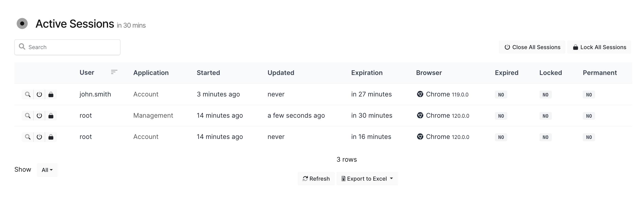Close john.smith session via power icon
The width and height of the screenshot is (644, 197).
[39, 94]
